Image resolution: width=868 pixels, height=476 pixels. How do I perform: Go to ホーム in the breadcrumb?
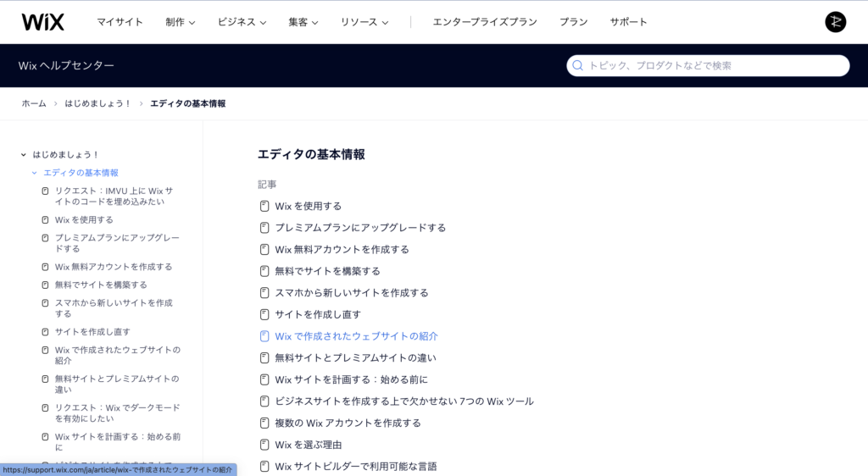(34, 103)
